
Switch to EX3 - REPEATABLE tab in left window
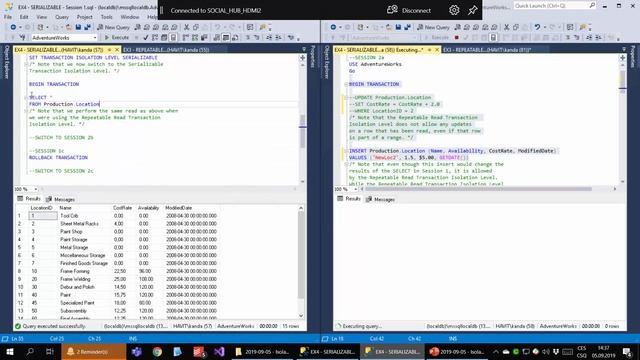(x=166, y=50)
